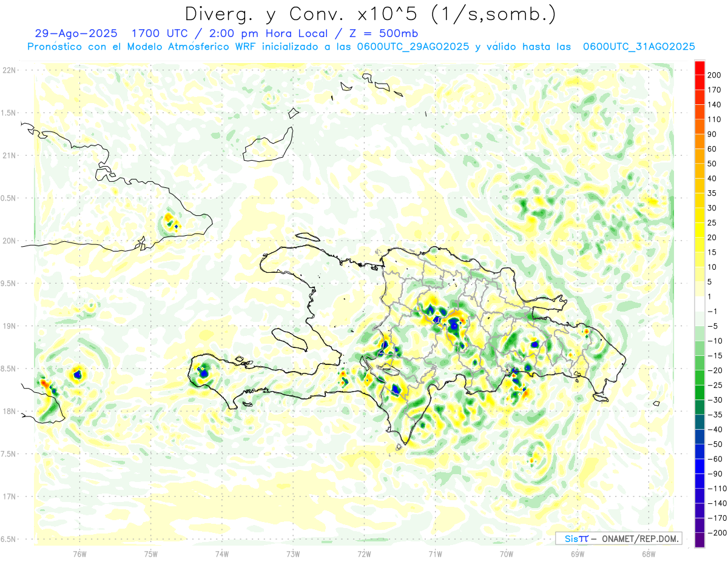This screenshot has width=728, height=562.
Task: Click the 72W longitude axis label
Action: 364,553
